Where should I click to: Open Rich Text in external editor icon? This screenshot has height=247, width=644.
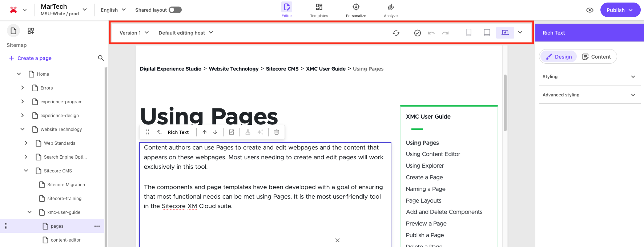click(232, 132)
